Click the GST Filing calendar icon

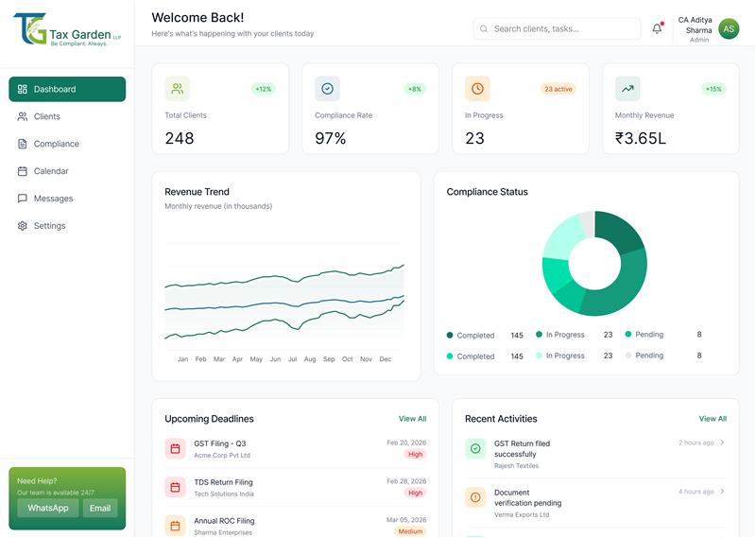(x=175, y=448)
